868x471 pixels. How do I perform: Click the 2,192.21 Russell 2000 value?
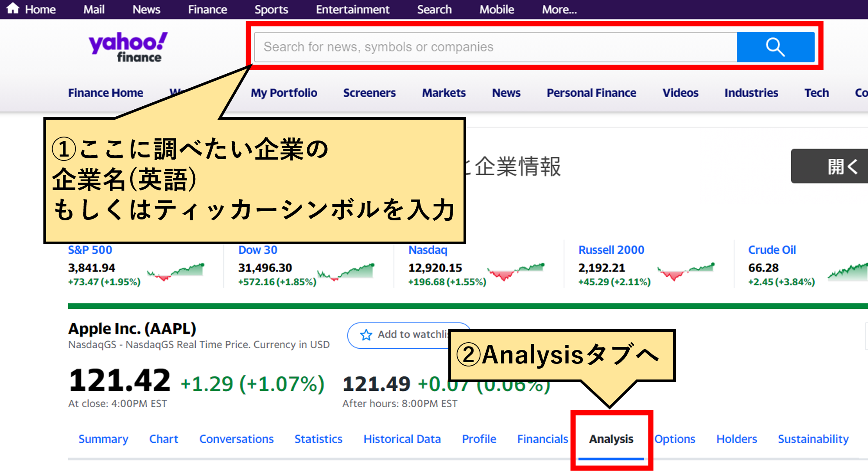[x=602, y=268]
